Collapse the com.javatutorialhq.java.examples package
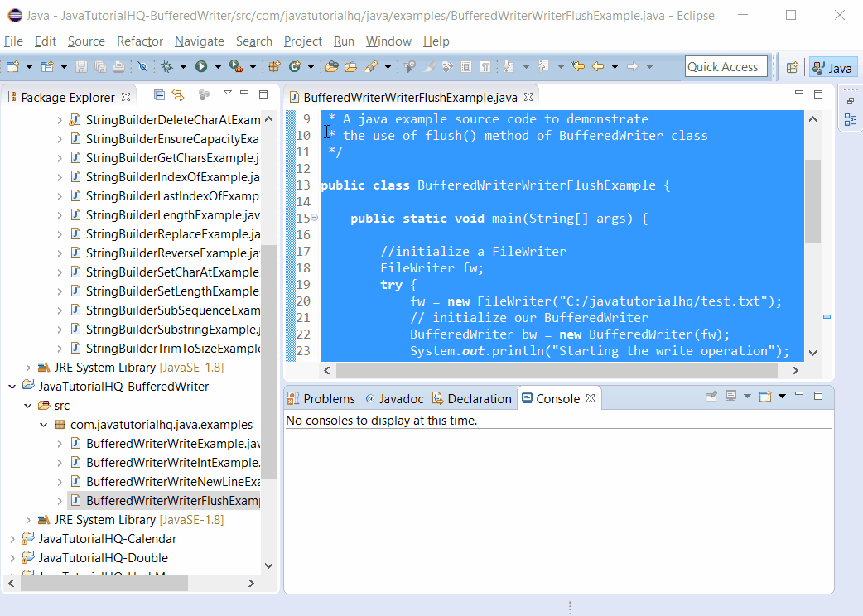Screen dimensions: 863x616 (x=44, y=423)
